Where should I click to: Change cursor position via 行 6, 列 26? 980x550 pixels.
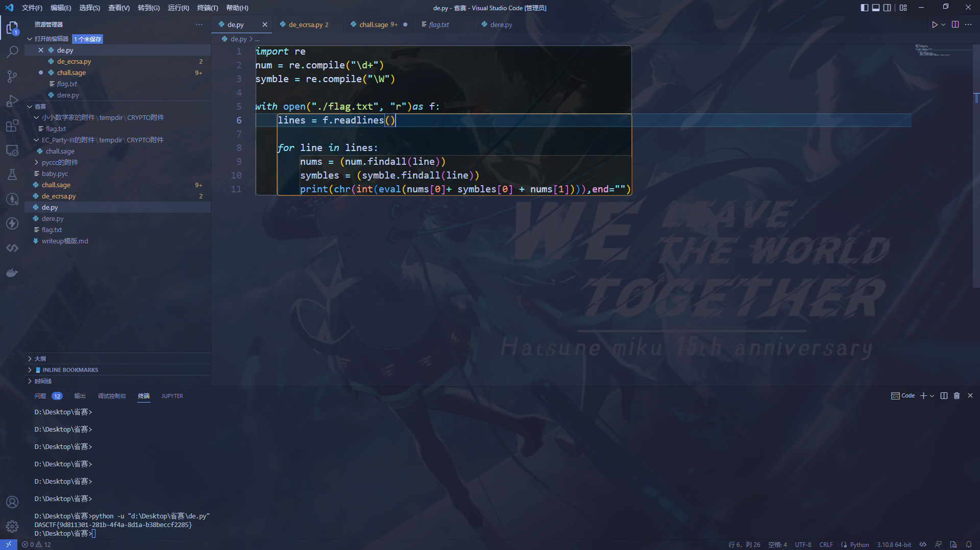point(744,544)
